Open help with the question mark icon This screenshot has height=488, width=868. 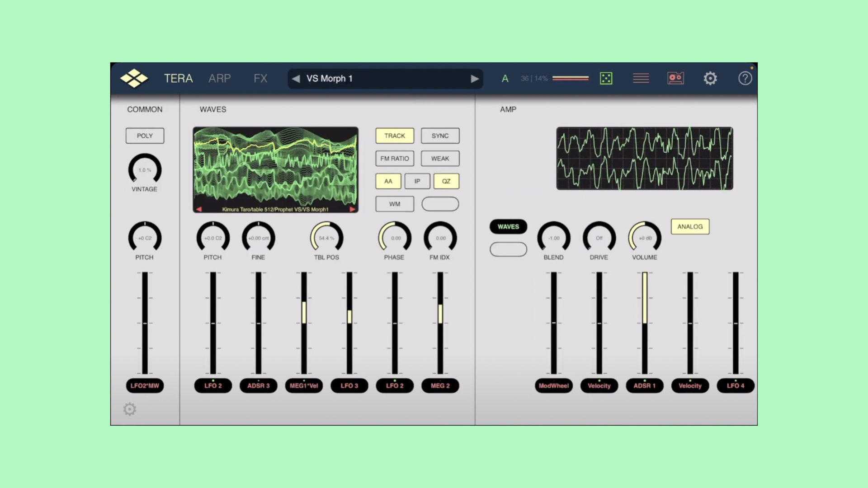tap(745, 78)
